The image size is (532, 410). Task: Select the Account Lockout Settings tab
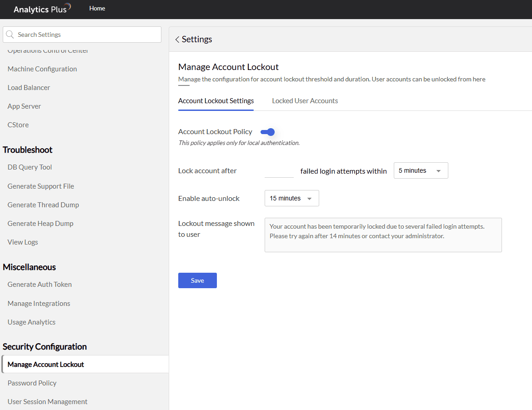tap(216, 101)
